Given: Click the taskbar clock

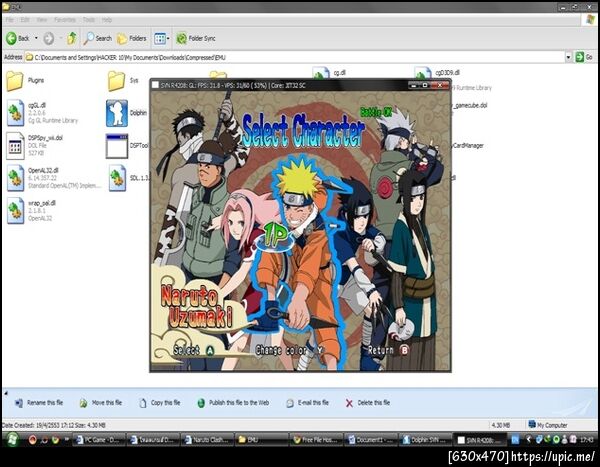Looking at the screenshot, I should 587,440.
